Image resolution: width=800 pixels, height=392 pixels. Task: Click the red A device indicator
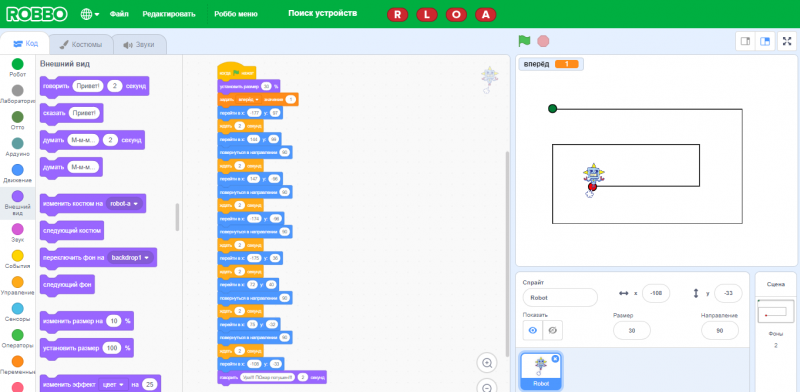click(486, 15)
